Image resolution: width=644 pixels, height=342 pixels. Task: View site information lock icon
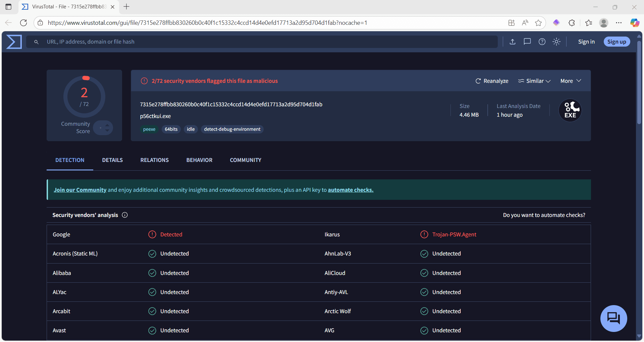[40, 23]
